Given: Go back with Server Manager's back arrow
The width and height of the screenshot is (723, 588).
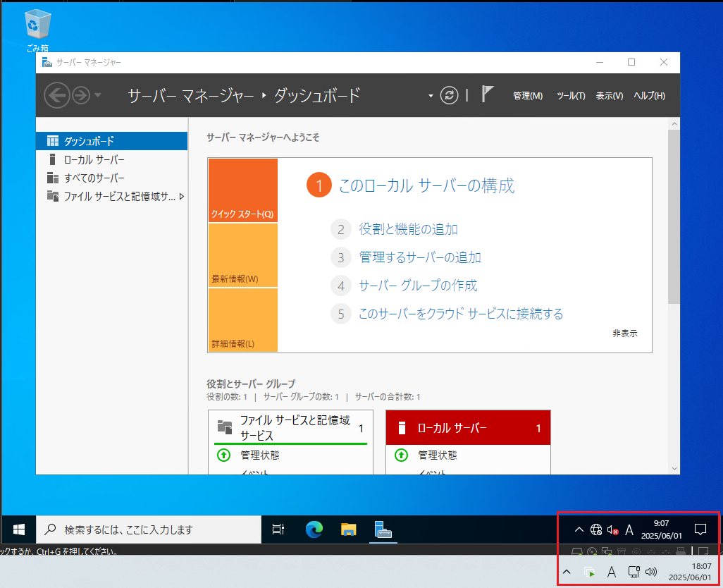Looking at the screenshot, I should click(x=56, y=95).
